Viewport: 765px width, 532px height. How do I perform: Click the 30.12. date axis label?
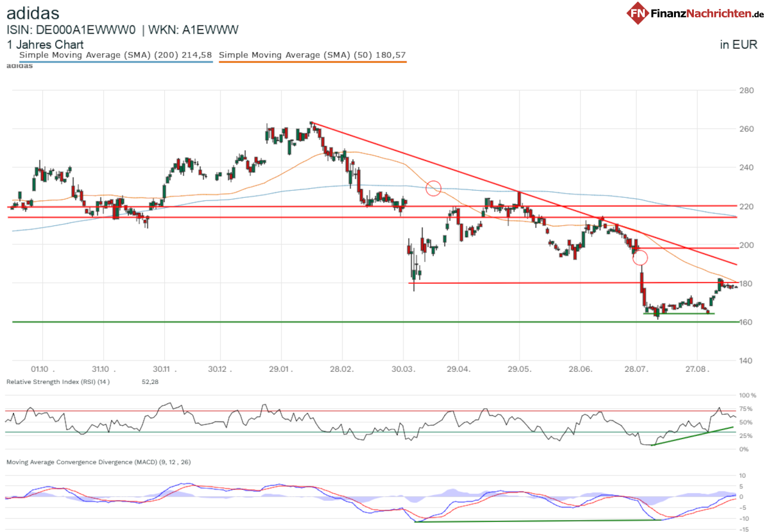[221, 370]
